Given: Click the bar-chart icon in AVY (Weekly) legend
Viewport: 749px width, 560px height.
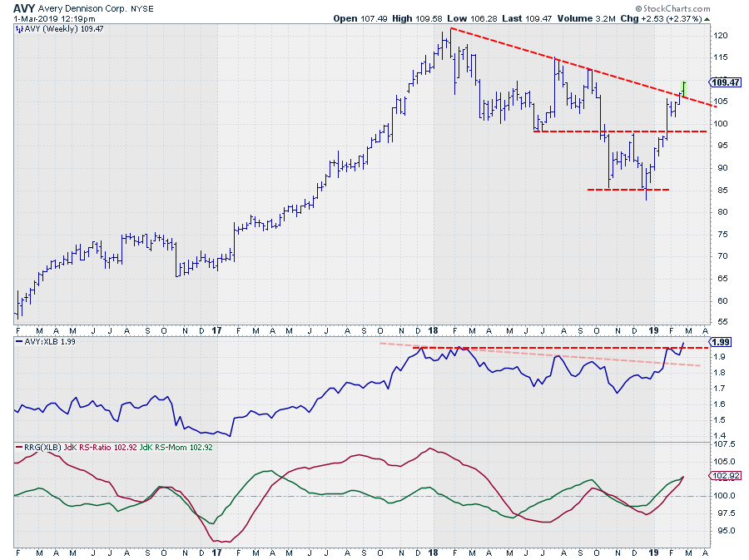Looking at the screenshot, I should click(x=19, y=29).
